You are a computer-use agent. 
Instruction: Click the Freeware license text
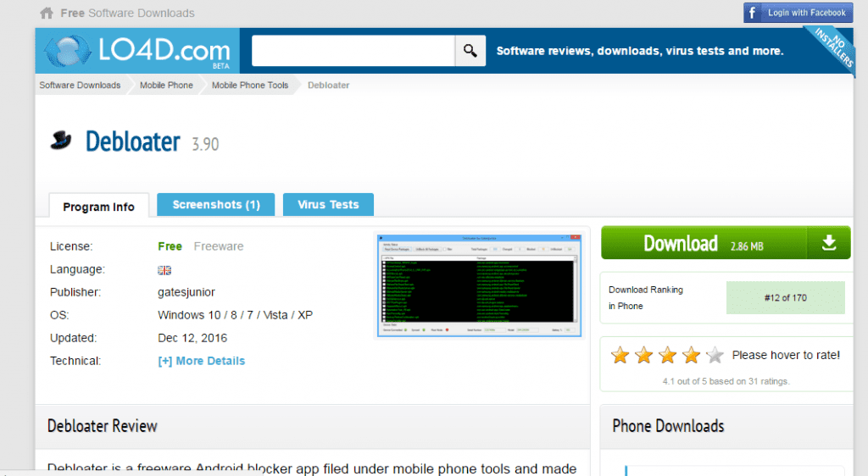[219, 246]
